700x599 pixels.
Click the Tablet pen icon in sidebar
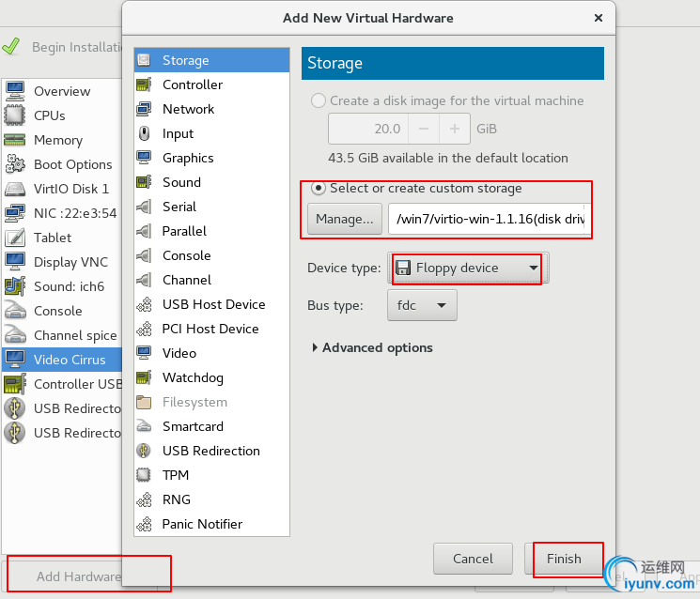[x=15, y=238]
